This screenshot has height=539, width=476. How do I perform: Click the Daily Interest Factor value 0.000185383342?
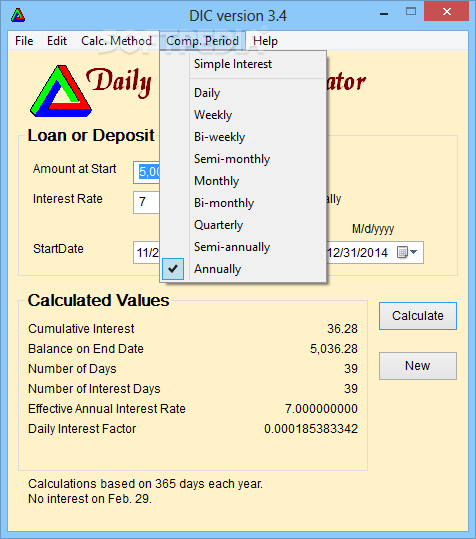point(311,429)
